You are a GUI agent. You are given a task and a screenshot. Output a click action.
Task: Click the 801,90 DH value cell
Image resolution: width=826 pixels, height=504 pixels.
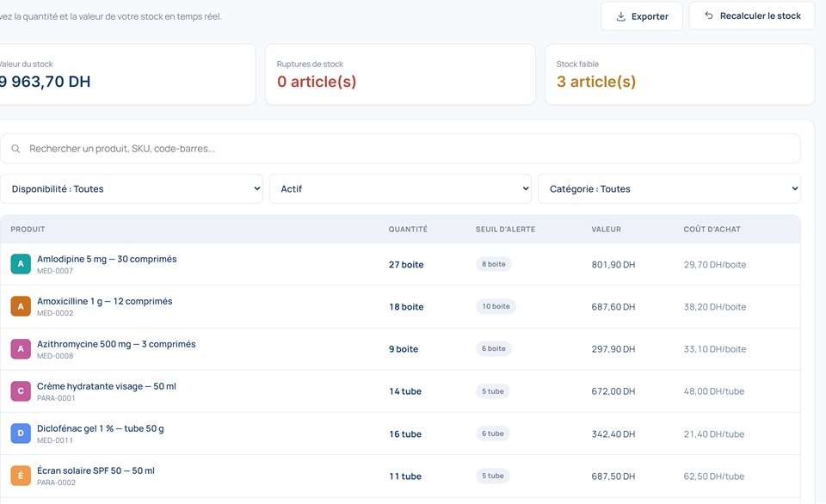point(613,264)
